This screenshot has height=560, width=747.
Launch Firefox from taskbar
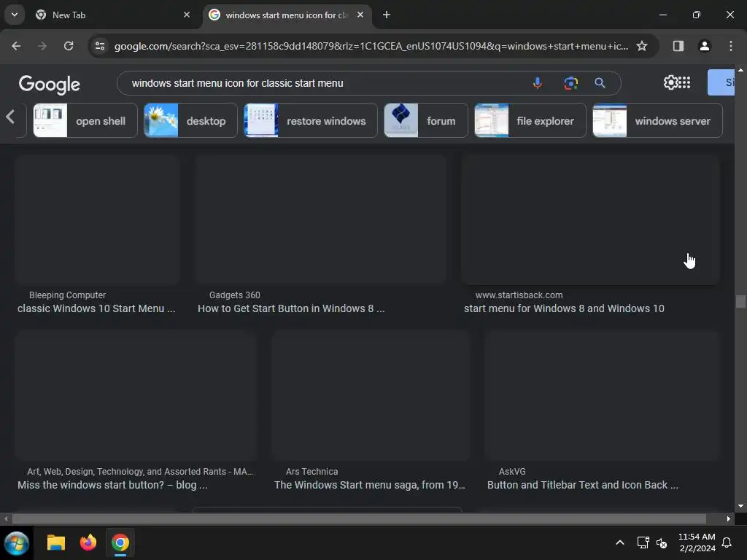pos(88,542)
